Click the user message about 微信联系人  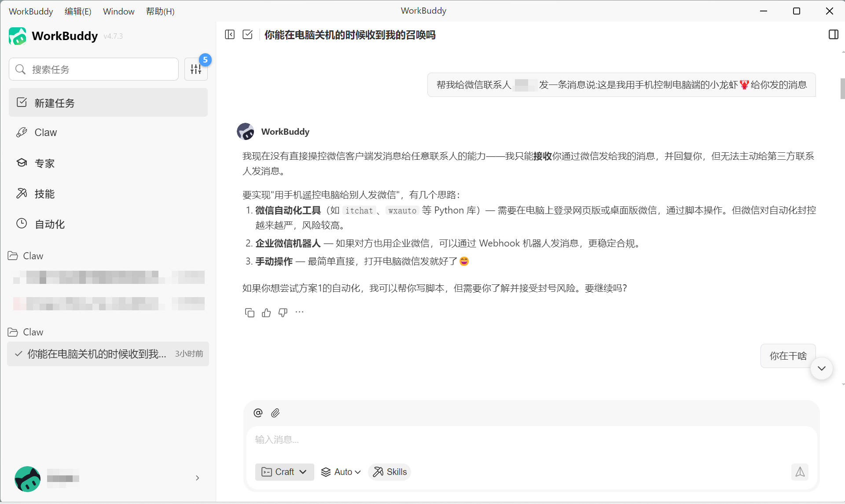(x=621, y=85)
